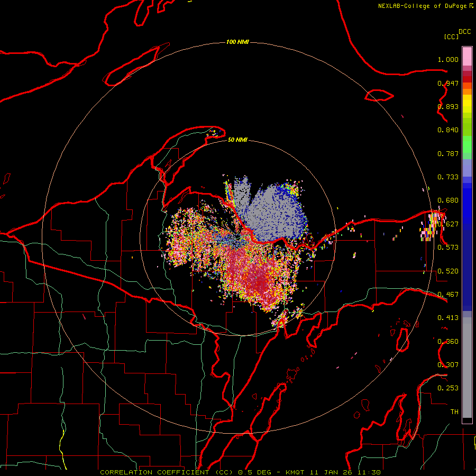This screenshot has width=476, height=476.
Task: Select the 0.787 legend value
Action: (448, 153)
